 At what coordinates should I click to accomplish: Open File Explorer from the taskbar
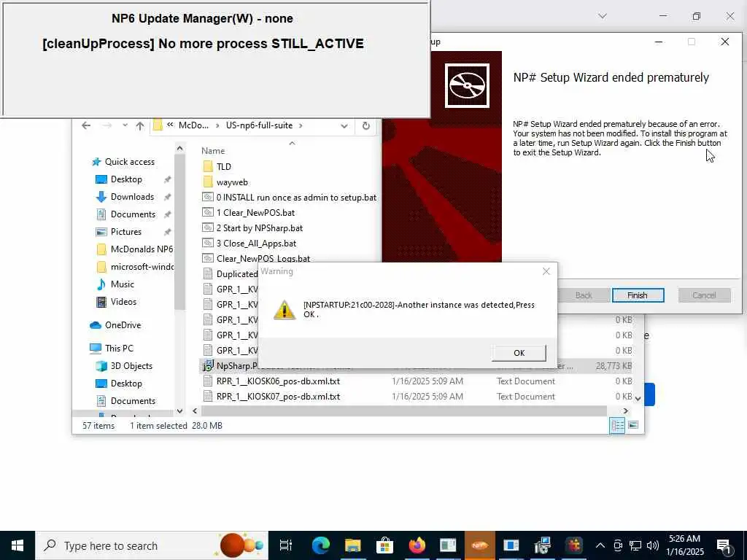coord(353,545)
